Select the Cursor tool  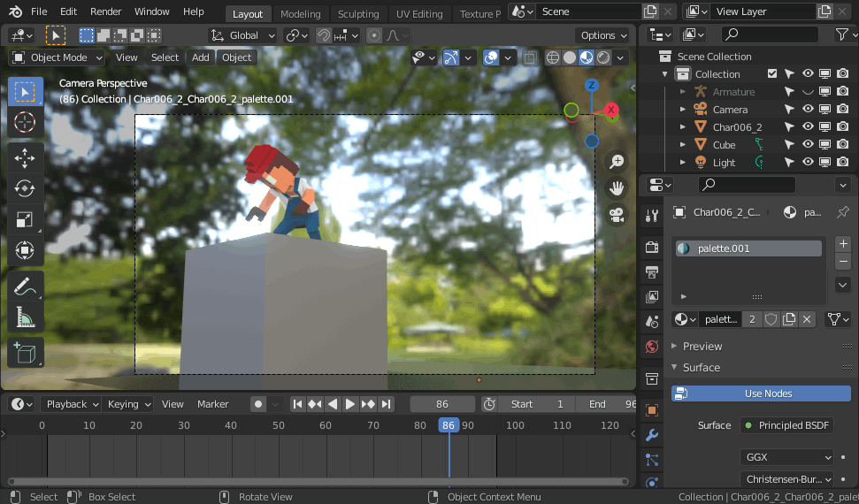(25, 122)
